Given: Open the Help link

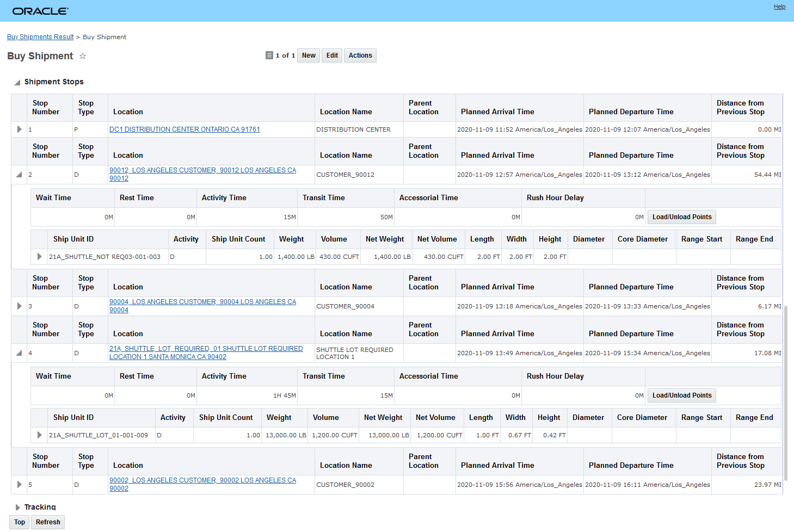Looking at the screenshot, I should click(x=780, y=7).
